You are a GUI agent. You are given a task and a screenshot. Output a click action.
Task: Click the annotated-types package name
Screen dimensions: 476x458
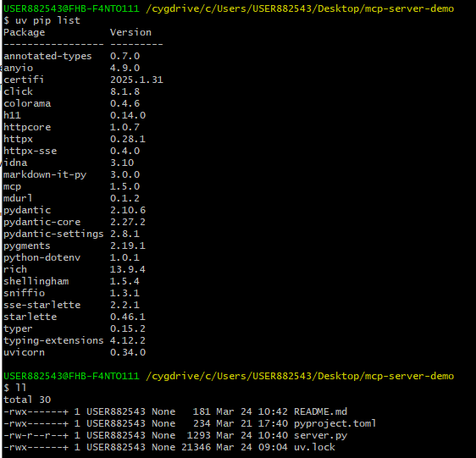pyautogui.click(x=47, y=56)
